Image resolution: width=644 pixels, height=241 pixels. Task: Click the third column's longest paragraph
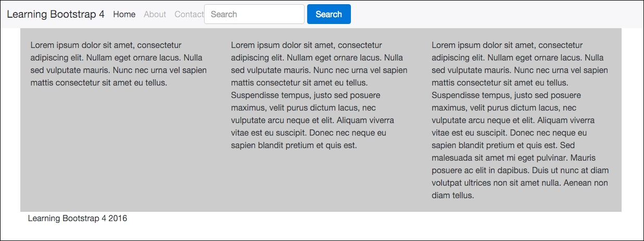pyautogui.click(x=520, y=120)
